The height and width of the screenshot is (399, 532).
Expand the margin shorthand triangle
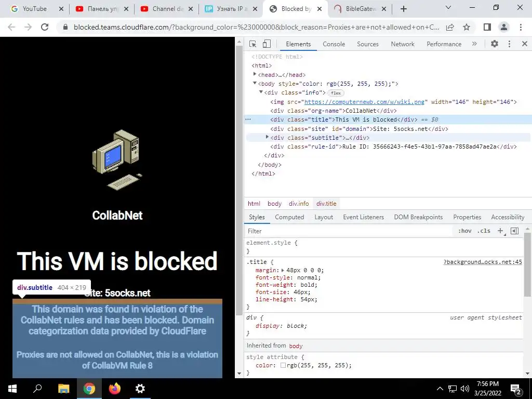283,270
